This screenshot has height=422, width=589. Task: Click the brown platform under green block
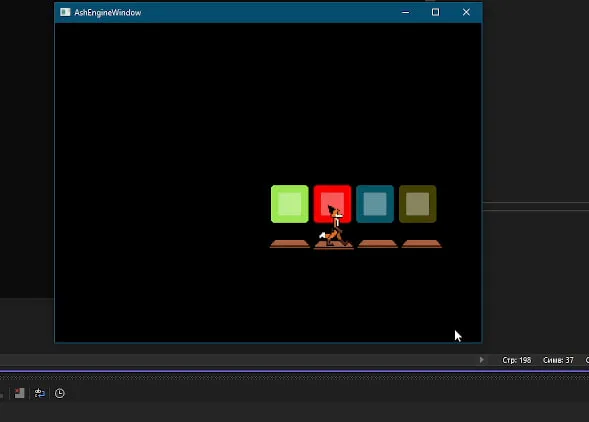[x=290, y=244]
